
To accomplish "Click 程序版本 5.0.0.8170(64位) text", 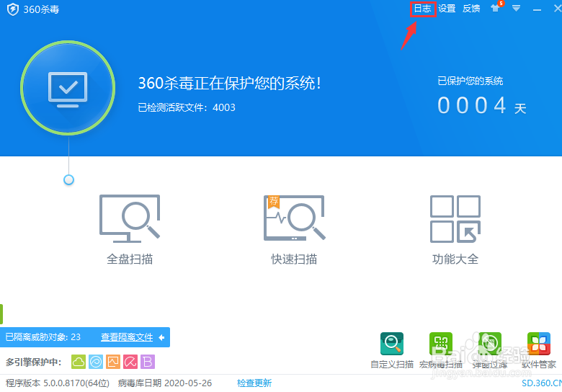I will [58, 383].
